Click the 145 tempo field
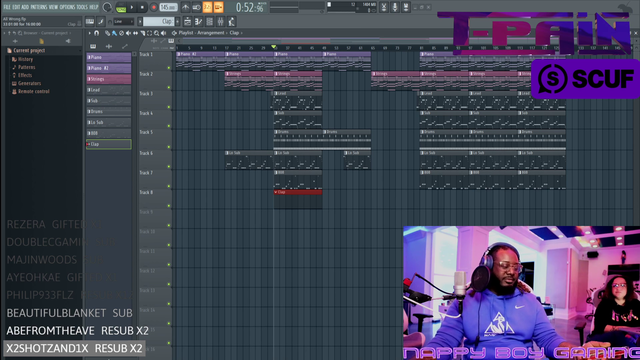 tap(168, 7)
